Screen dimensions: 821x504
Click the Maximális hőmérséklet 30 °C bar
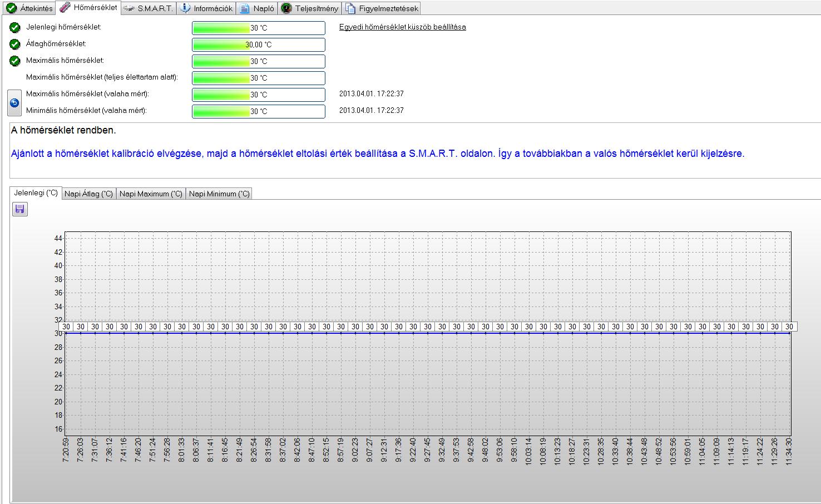pos(259,61)
